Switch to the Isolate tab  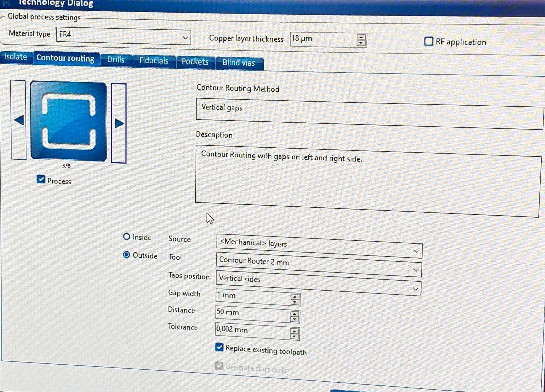coord(16,57)
